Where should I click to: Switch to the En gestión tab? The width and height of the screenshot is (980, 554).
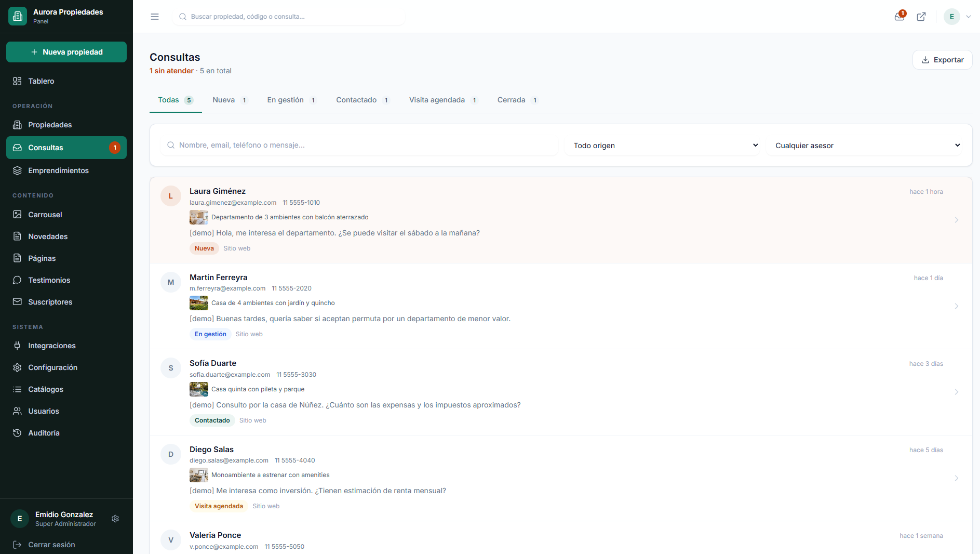[x=292, y=100]
